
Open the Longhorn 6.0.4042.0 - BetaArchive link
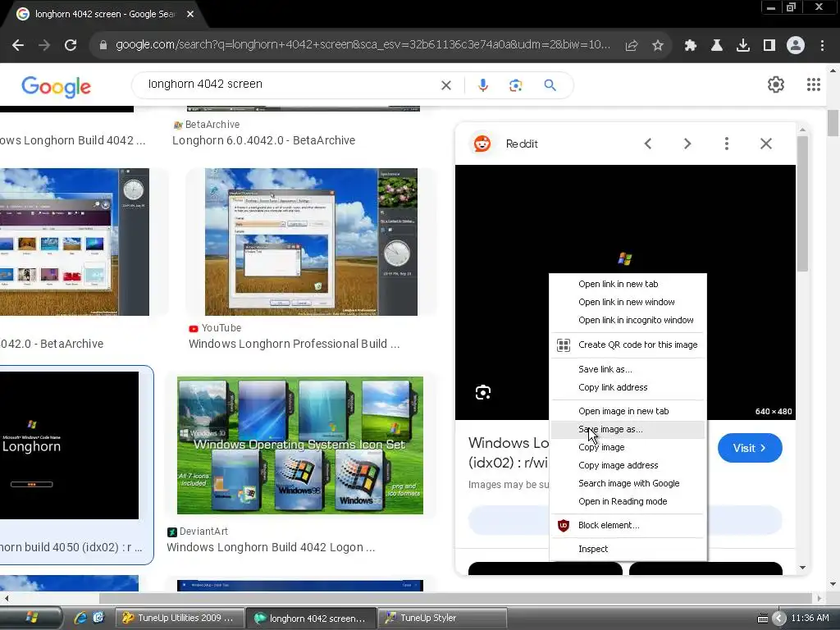coord(263,140)
